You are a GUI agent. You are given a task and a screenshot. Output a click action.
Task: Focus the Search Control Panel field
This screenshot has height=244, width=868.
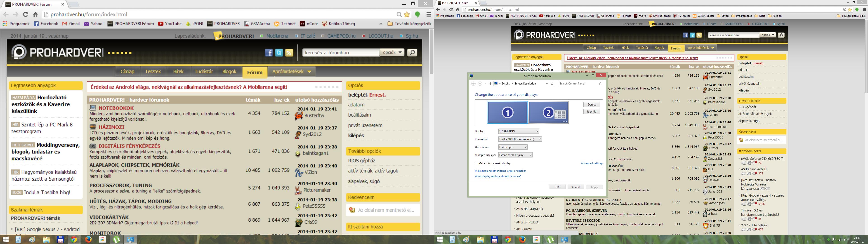pos(580,84)
